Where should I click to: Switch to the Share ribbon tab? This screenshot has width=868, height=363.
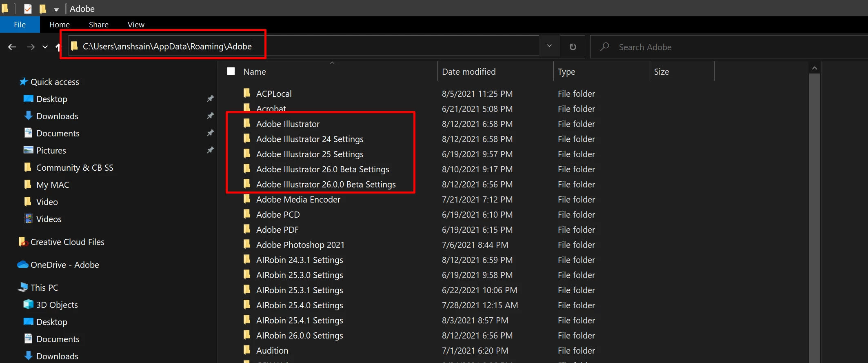99,24
